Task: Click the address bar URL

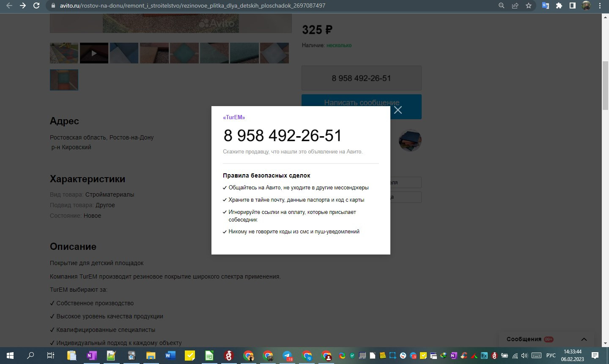Action: click(x=192, y=5)
